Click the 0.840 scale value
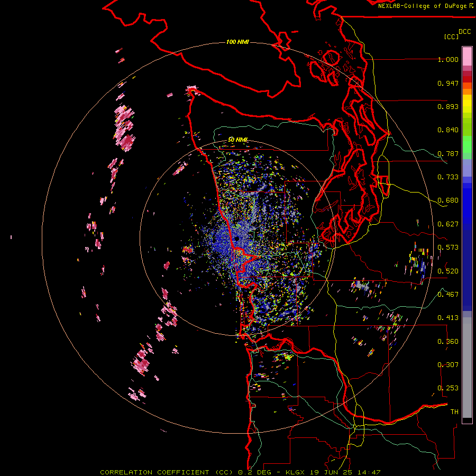The width and height of the screenshot is (476, 476). [448, 130]
